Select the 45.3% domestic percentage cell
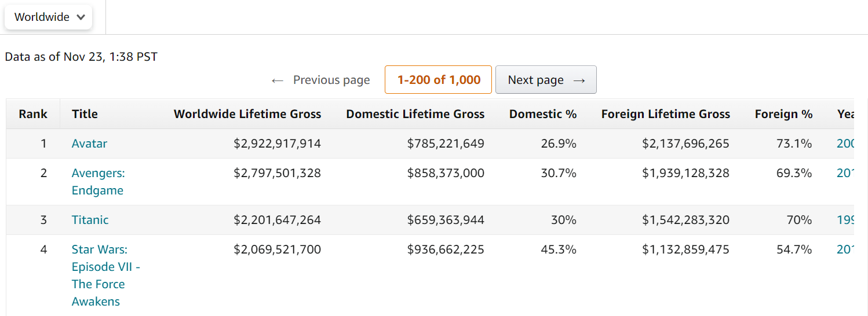The height and width of the screenshot is (316, 868). click(559, 249)
